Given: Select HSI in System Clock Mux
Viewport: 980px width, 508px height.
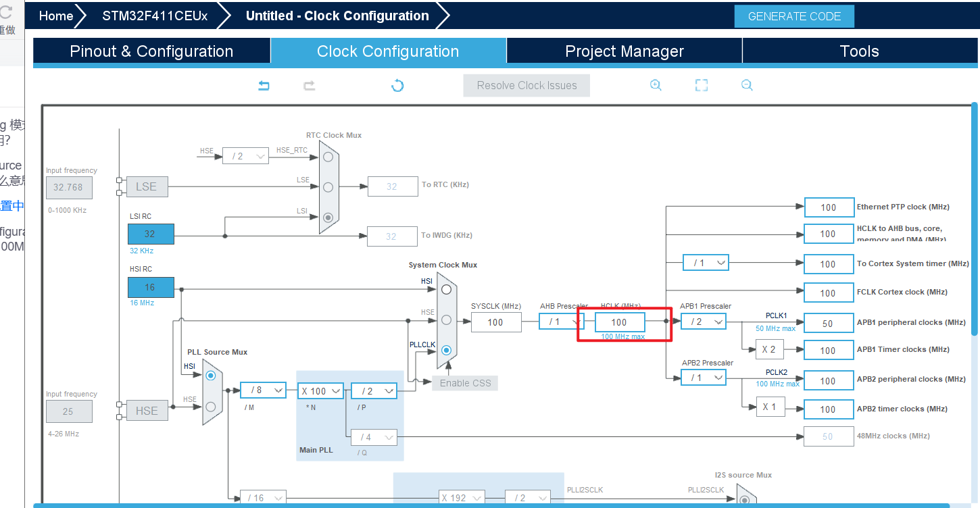Looking at the screenshot, I should point(446,289).
